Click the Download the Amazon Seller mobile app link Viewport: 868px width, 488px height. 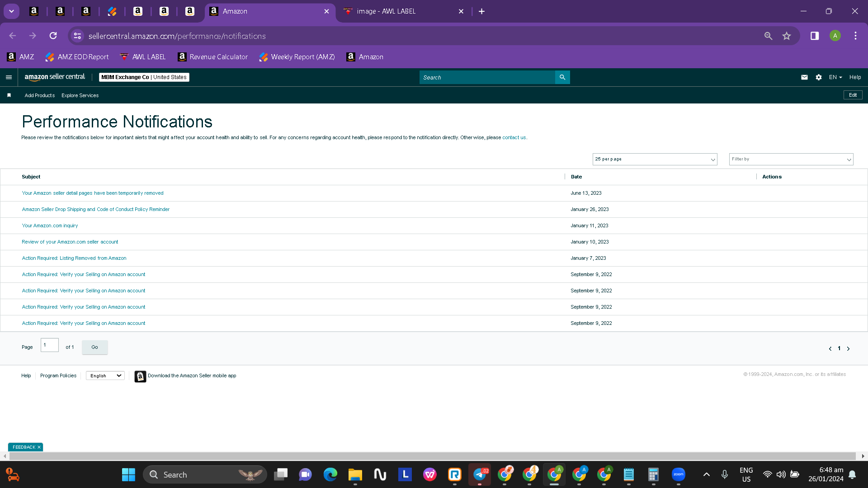click(x=192, y=375)
